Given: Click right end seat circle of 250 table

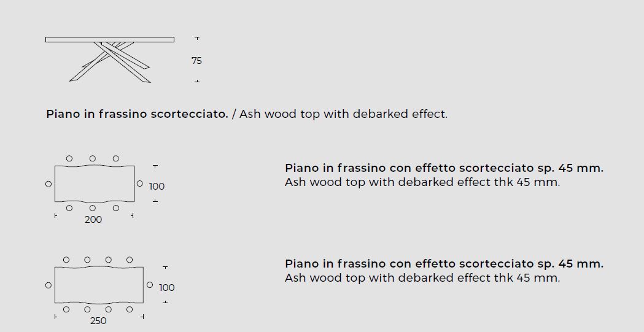Looking at the screenshot, I should pyautogui.click(x=150, y=284).
